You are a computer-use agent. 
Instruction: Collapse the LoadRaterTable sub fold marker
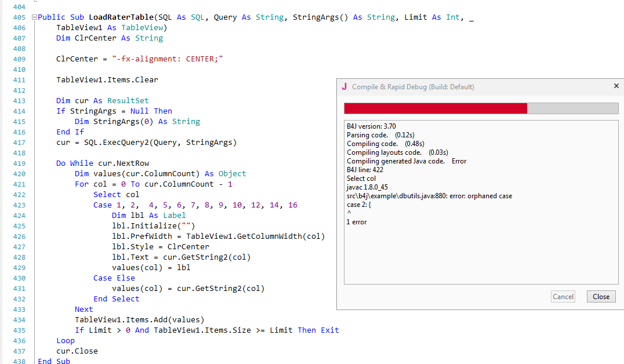point(34,17)
